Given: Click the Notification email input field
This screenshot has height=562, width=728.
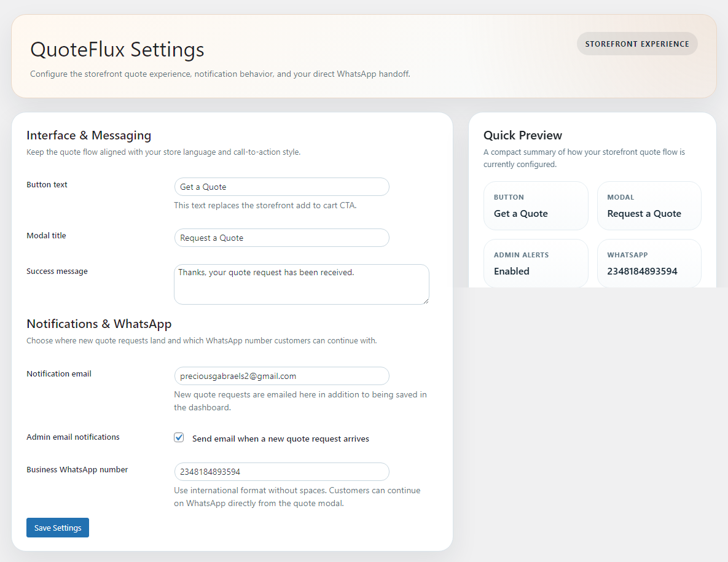Looking at the screenshot, I should [281, 376].
